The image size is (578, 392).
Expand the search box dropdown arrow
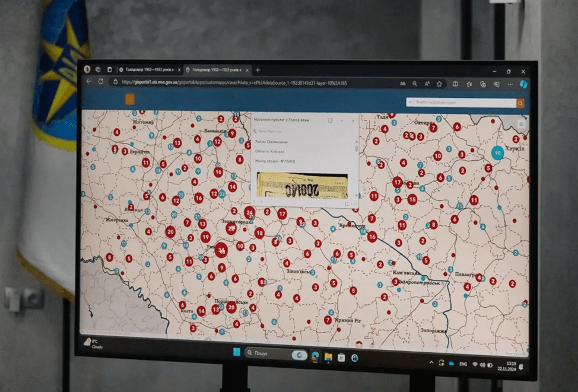[409, 103]
